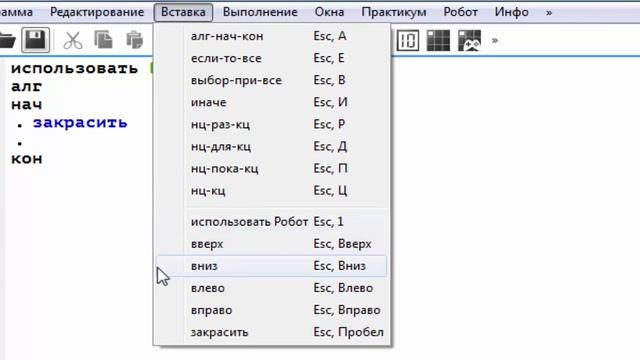640x360 pixels.
Task: Open the Практикум menu
Action: point(394,12)
